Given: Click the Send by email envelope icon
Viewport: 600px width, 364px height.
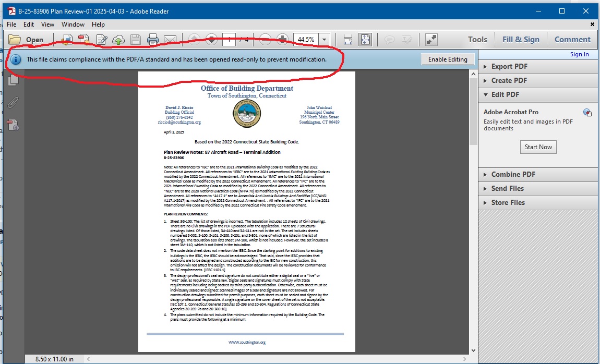Looking at the screenshot, I should [x=170, y=40].
